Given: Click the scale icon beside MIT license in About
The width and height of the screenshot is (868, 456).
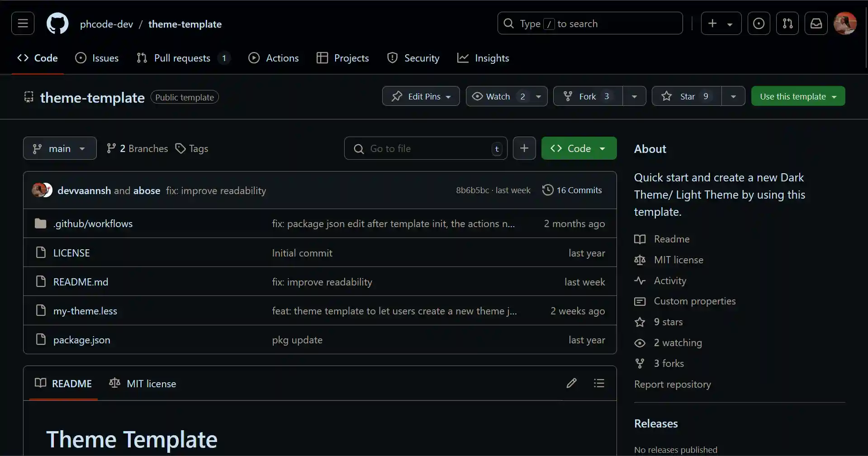Looking at the screenshot, I should coord(640,260).
